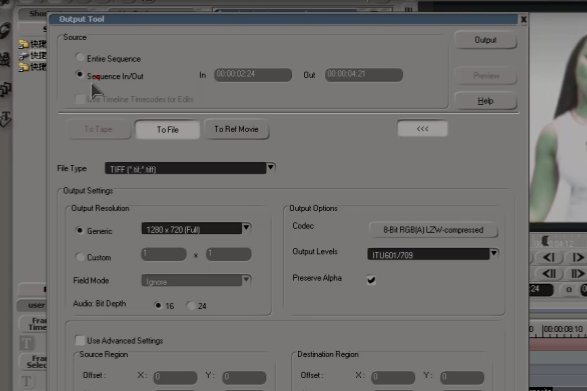
Task: Click the Out timecode field
Action: click(364, 75)
